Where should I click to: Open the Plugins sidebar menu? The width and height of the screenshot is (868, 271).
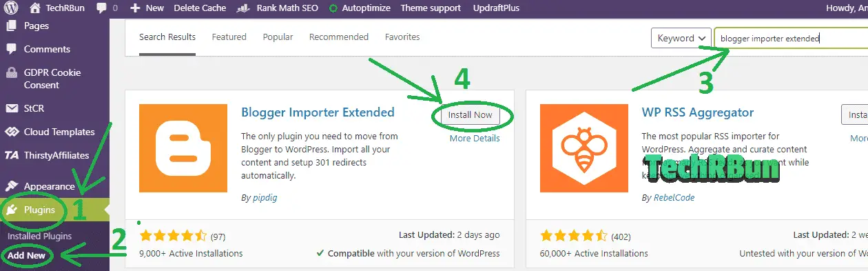pos(54,210)
